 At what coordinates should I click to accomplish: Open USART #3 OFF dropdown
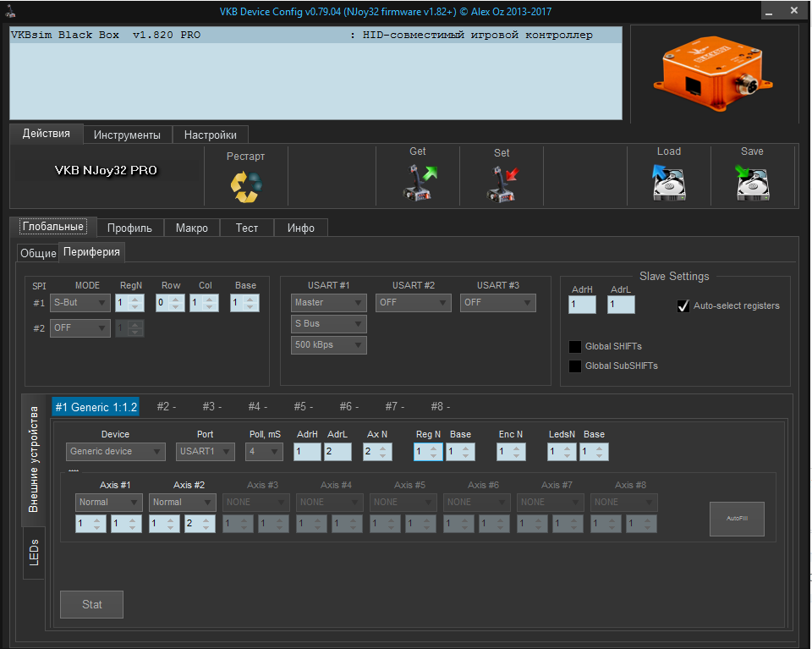(x=497, y=302)
